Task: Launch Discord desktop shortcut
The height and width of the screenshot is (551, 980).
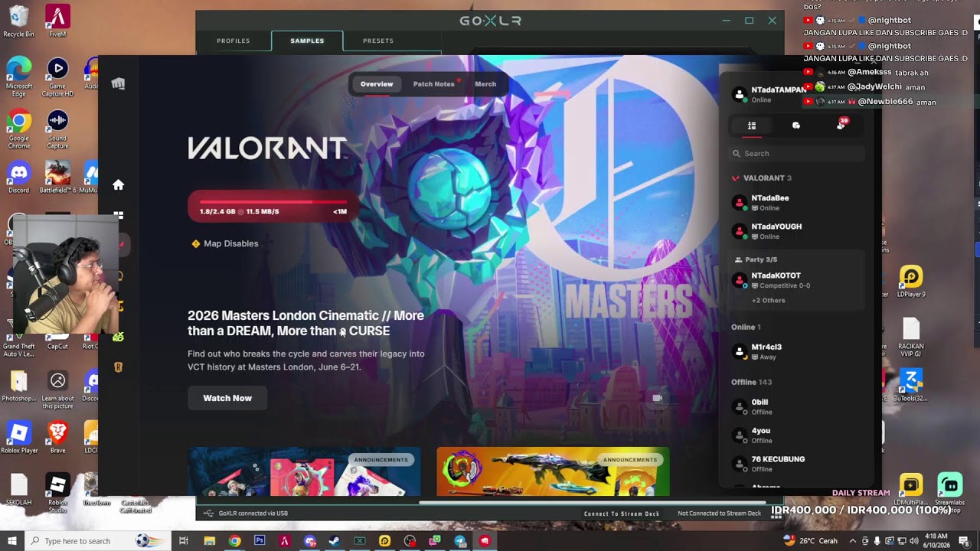Action: click(x=18, y=178)
